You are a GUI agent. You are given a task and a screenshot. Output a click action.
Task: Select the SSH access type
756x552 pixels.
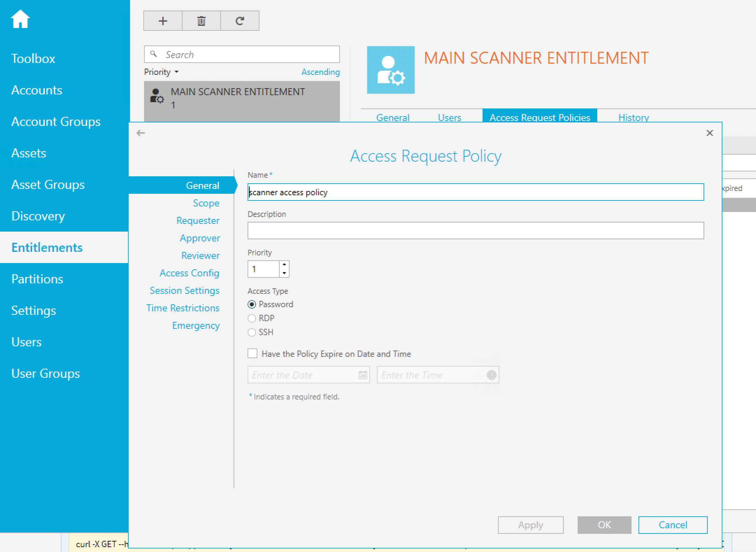pyautogui.click(x=252, y=332)
